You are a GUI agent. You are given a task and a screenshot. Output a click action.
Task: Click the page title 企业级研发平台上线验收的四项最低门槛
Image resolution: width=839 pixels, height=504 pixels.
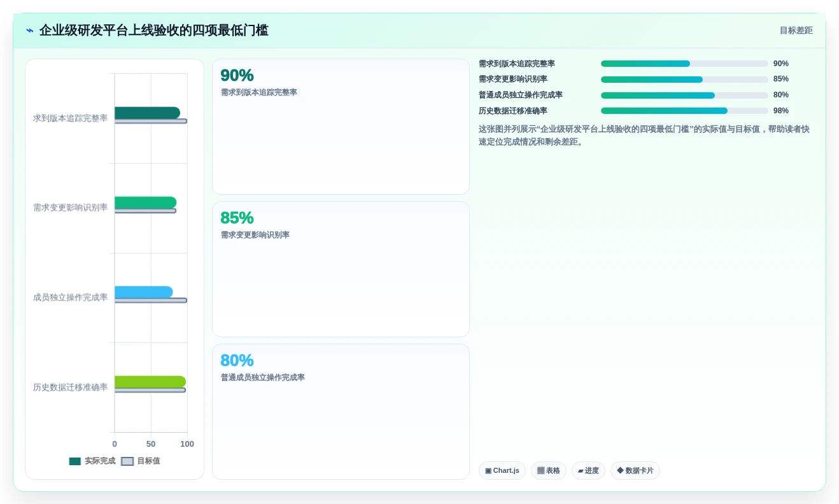coord(153,31)
